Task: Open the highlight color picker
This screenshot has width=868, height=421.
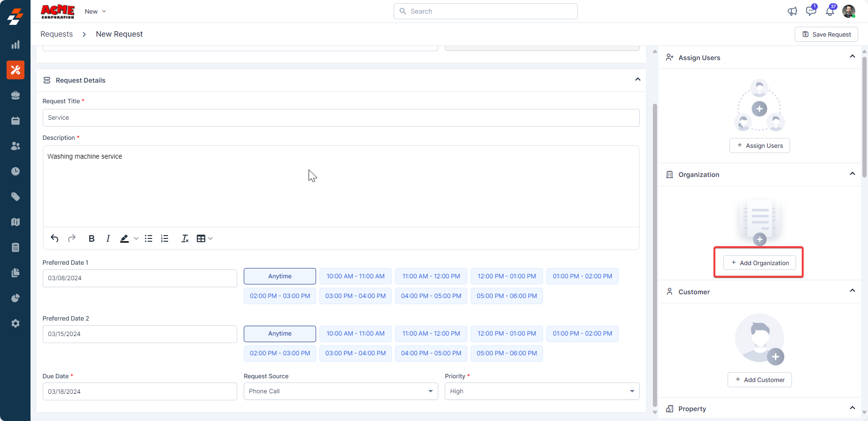Action: pyautogui.click(x=136, y=238)
